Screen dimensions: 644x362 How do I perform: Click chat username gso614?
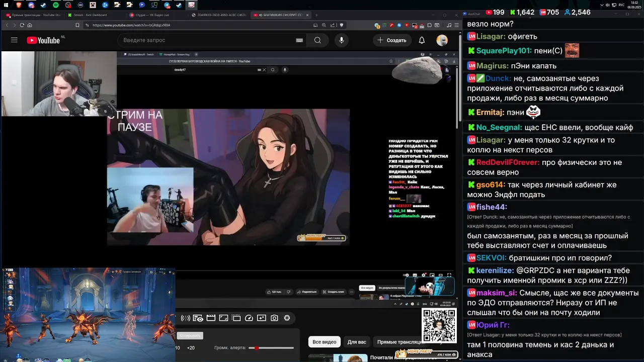[x=491, y=185]
